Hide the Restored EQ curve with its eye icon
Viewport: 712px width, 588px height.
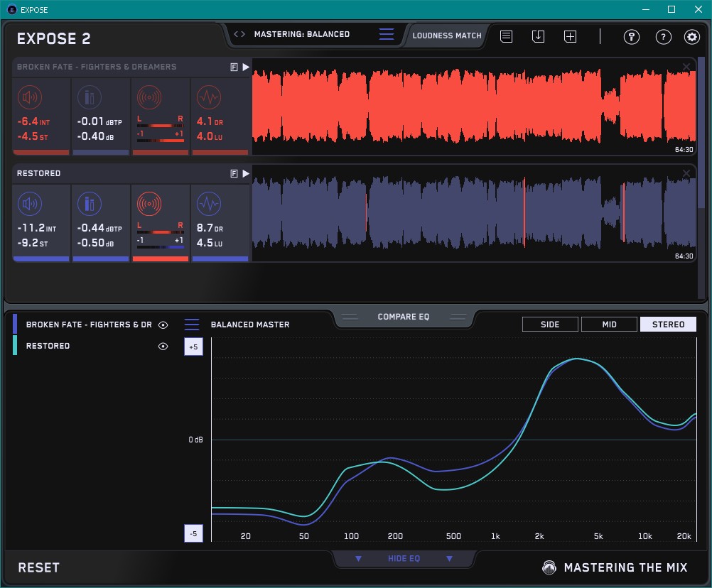click(163, 347)
